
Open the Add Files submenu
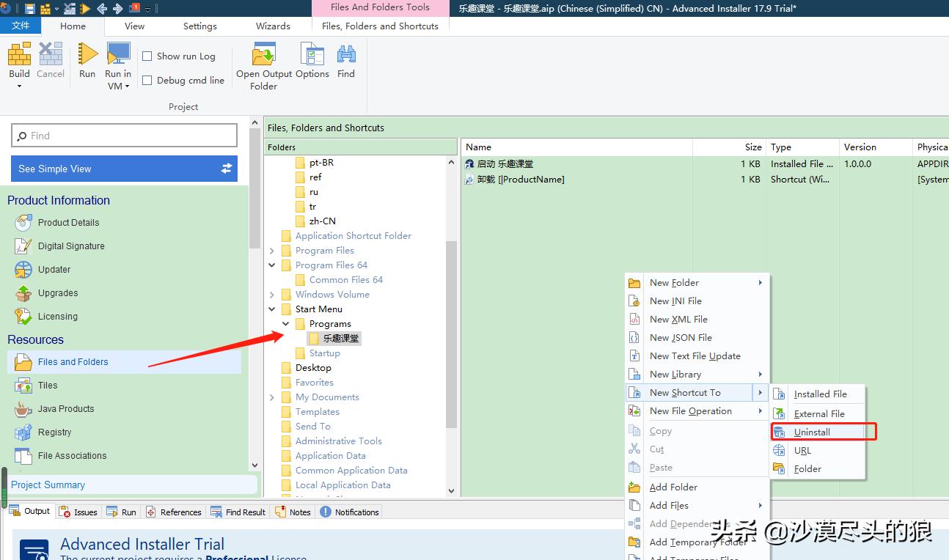click(697, 506)
